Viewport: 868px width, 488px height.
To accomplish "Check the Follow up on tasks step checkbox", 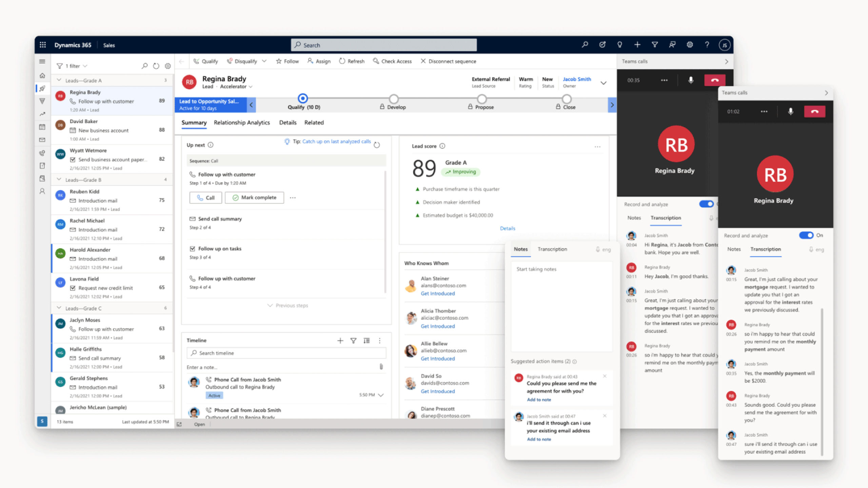I will pyautogui.click(x=193, y=248).
